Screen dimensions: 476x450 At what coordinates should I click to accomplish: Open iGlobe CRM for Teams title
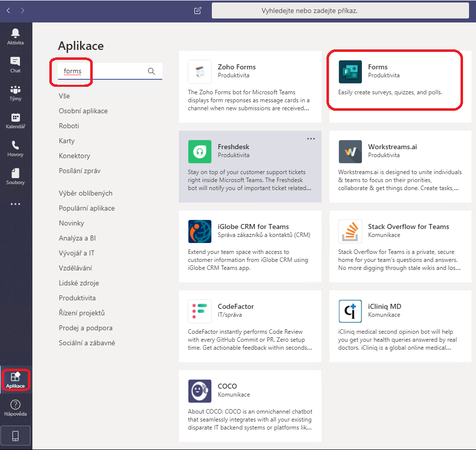point(253,226)
